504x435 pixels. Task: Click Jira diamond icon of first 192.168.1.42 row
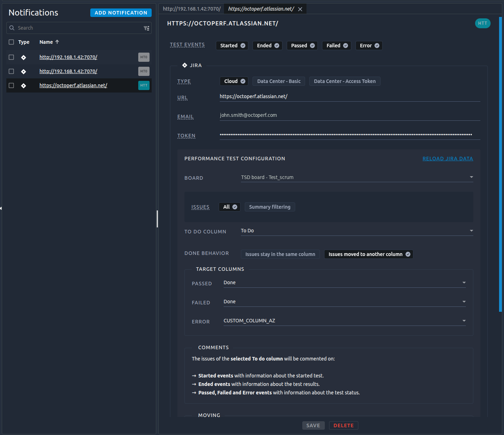pos(24,57)
